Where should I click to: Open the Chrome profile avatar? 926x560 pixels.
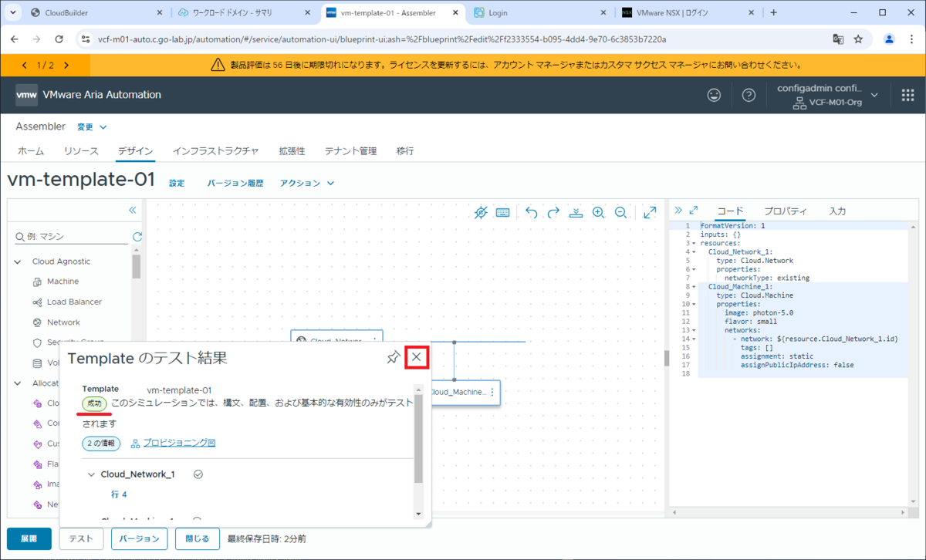click(890, 39)
